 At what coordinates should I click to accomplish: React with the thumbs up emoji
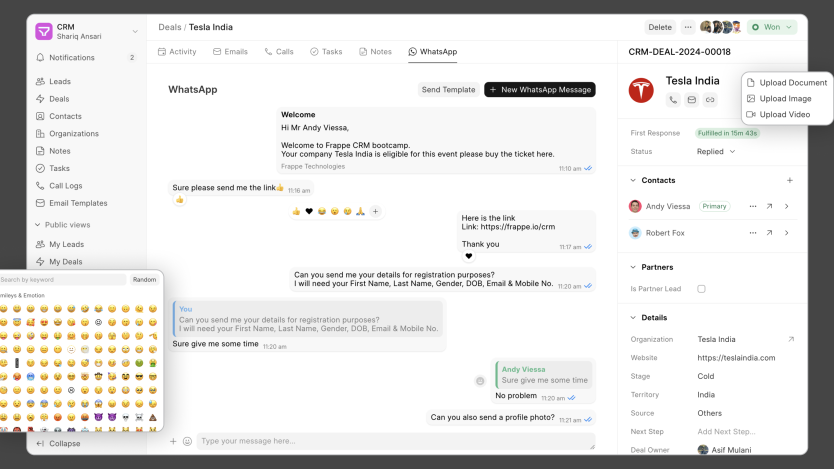click(x=296, y=212)
